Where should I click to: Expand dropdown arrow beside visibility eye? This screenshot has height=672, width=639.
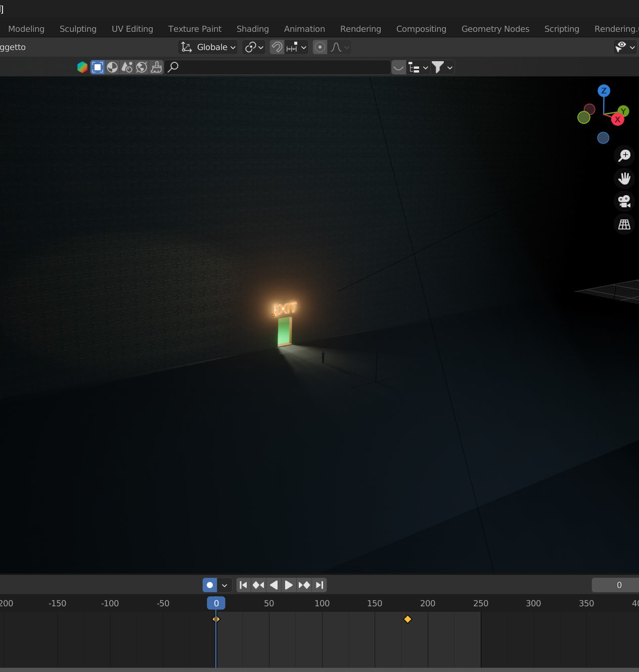click(x=632, y=48)
